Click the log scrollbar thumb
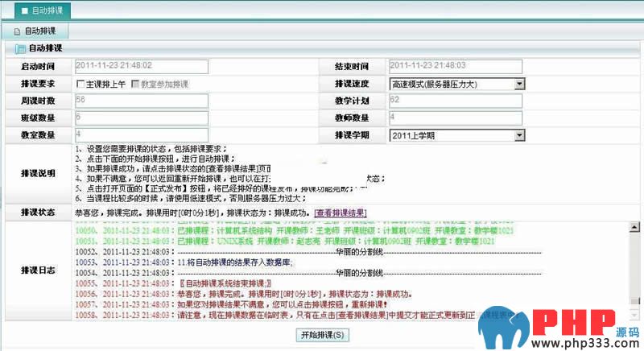The height and width of the screenshot is (351, 644). coord(635,302)
